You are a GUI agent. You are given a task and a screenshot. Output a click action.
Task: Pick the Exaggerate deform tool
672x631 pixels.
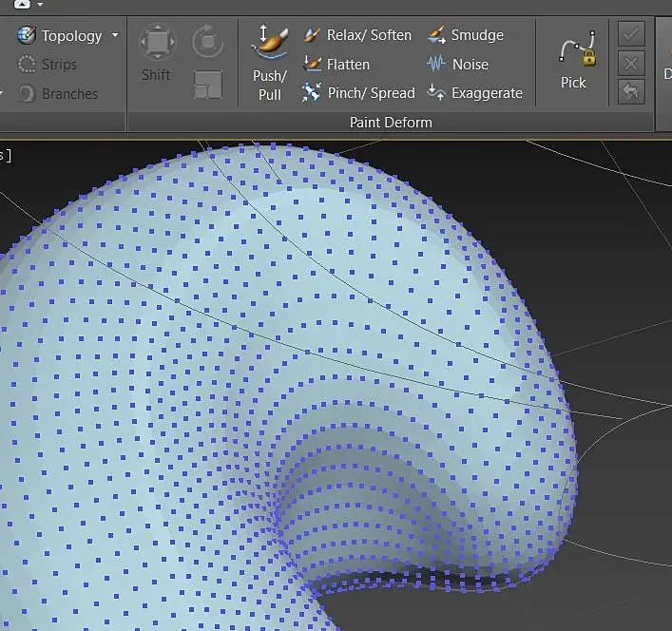pos(474,93)
